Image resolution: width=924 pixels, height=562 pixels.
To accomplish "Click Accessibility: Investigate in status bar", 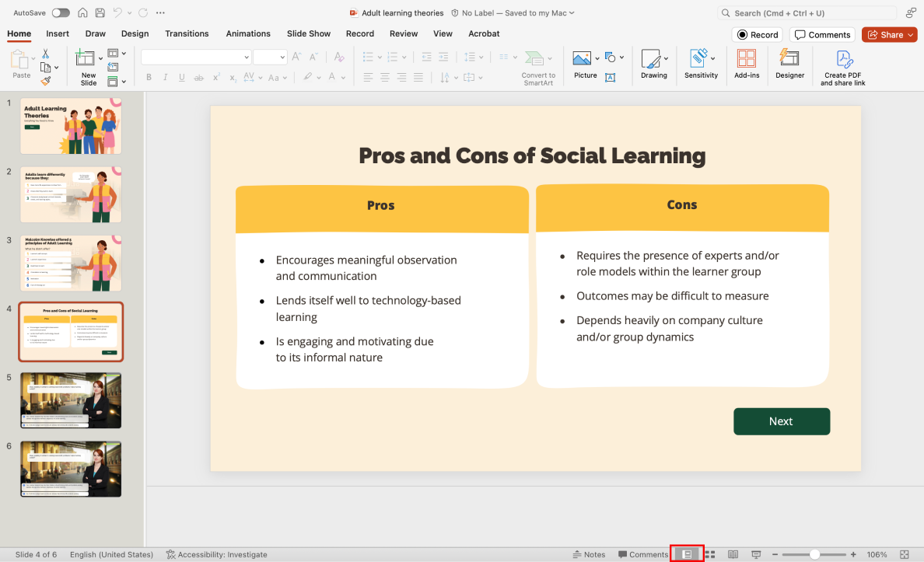I will [x=216, y=554].
